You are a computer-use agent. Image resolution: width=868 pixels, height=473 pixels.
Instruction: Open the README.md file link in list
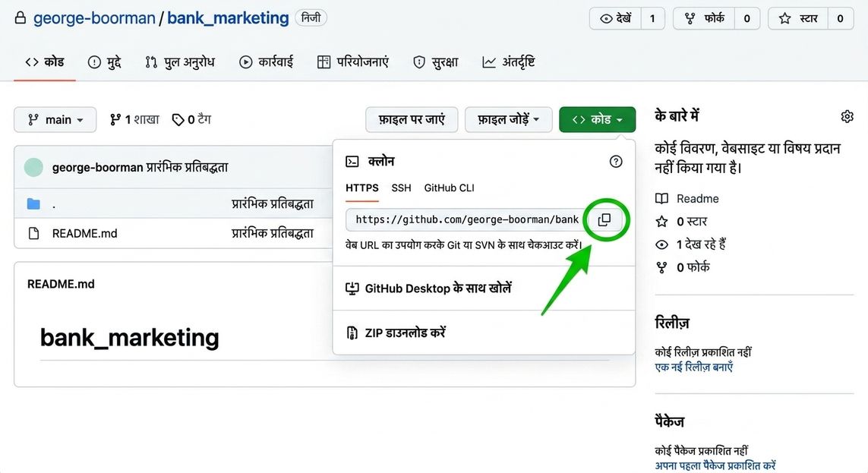tap(85, 233)
